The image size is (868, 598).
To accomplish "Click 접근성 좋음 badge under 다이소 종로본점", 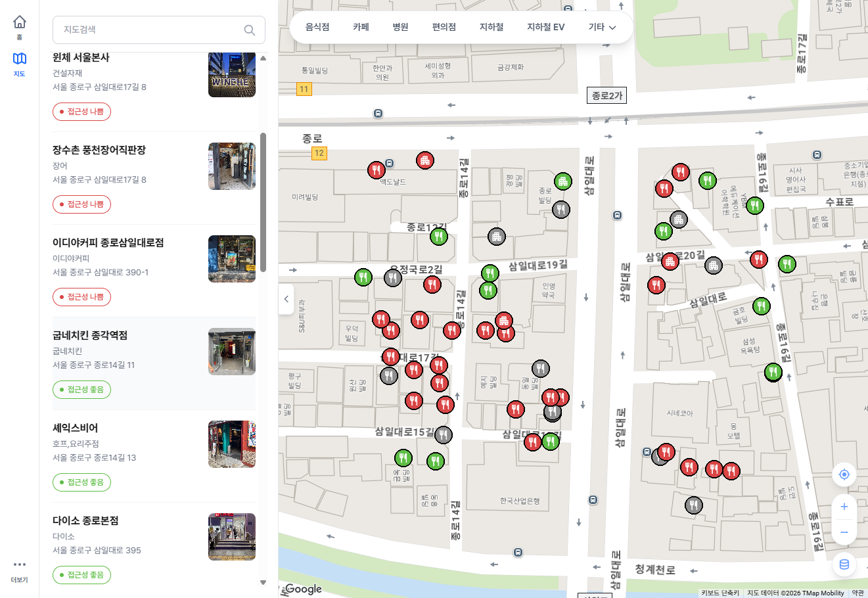I will [81, 575].
